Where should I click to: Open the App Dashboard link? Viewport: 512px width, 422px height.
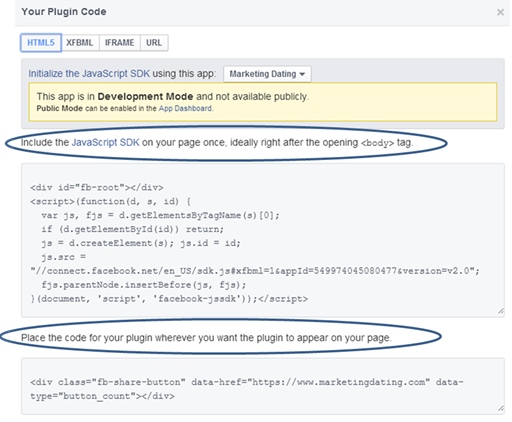pos(185,108)
